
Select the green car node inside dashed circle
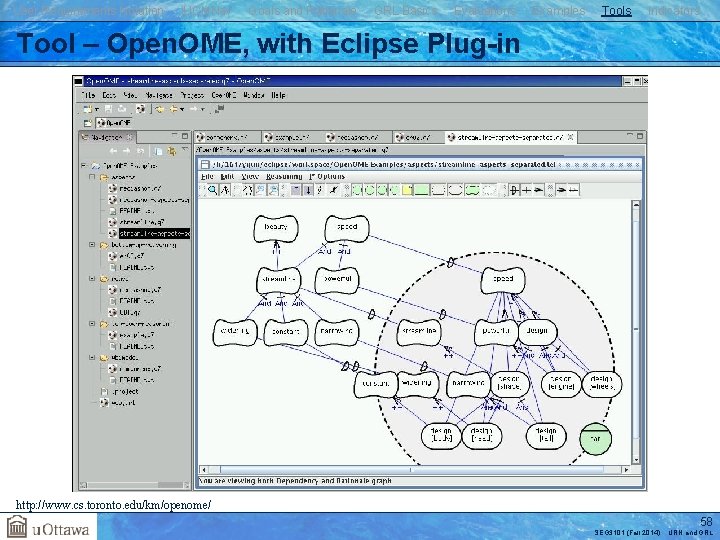click(596, 439)
